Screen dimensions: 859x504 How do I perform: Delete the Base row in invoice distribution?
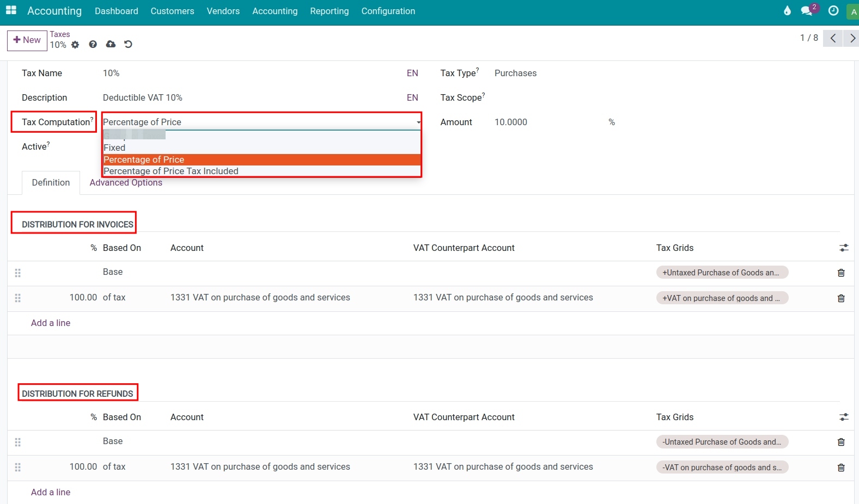pyautogui.click(x=841, y=273)
